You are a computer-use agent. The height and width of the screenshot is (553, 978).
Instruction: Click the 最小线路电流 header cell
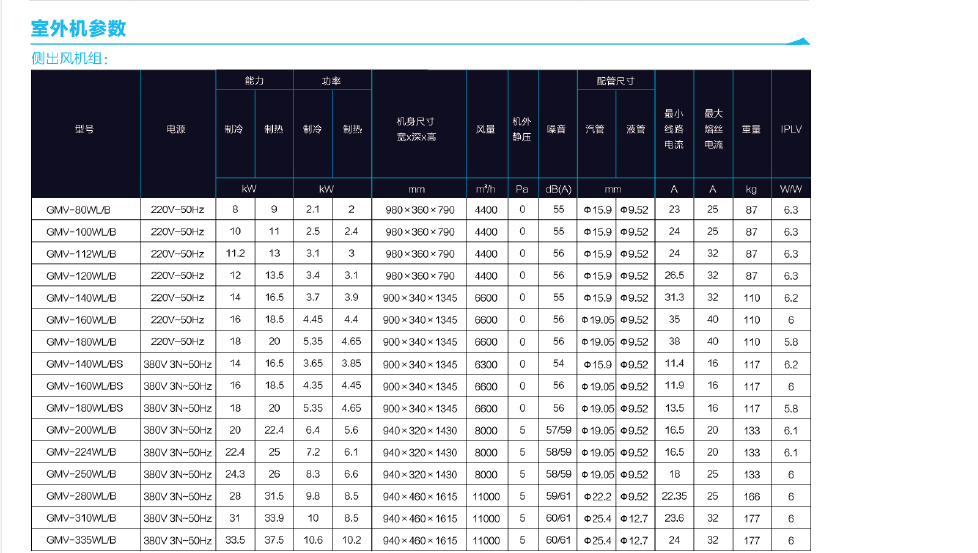coord(674,130)
